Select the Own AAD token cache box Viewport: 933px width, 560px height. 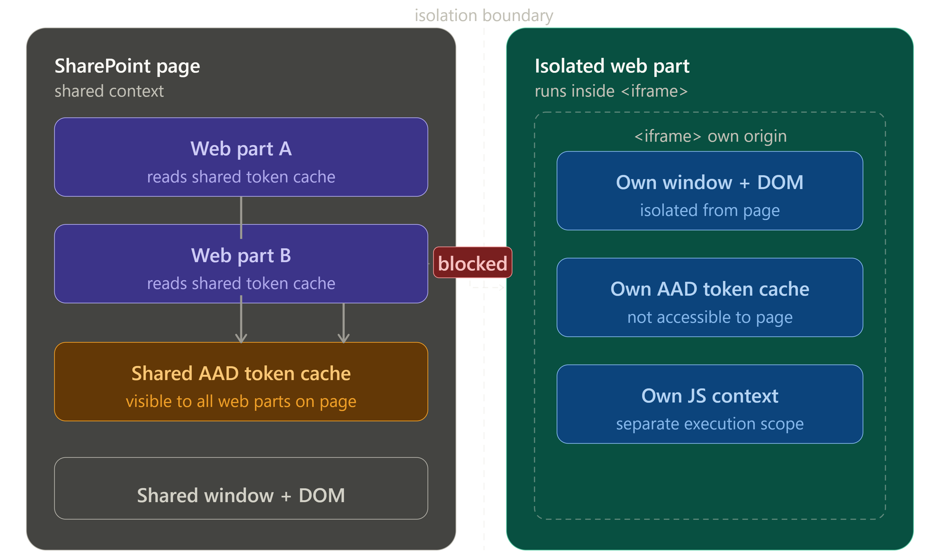point(710,297)
